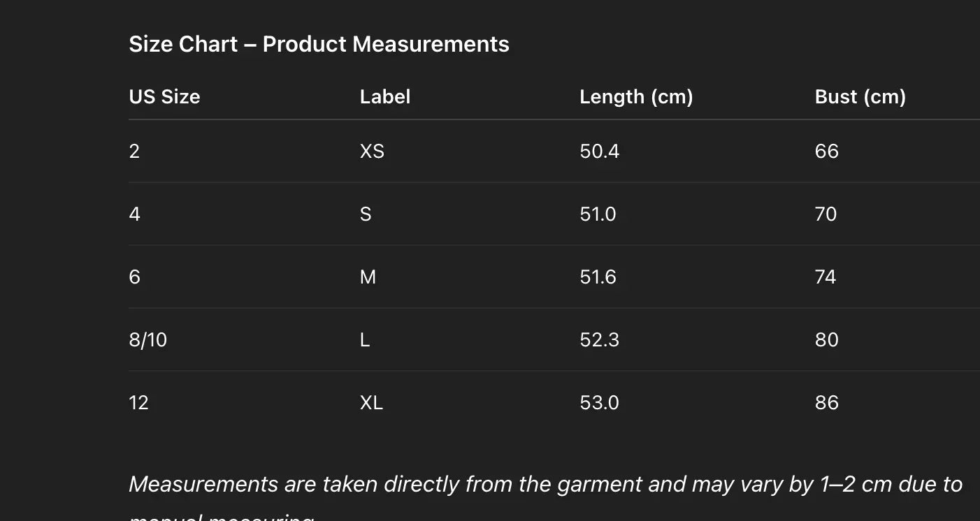The image size is (980, 521).
Task: Click the US Size column header
Action: [x=164, y=96]
